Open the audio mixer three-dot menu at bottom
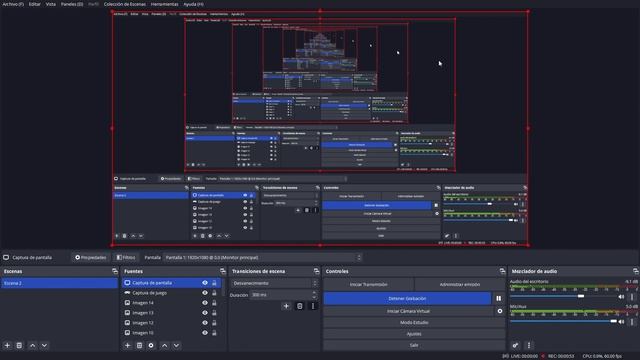This screenshot has height=360, width=640. click(x=529, y=345)
